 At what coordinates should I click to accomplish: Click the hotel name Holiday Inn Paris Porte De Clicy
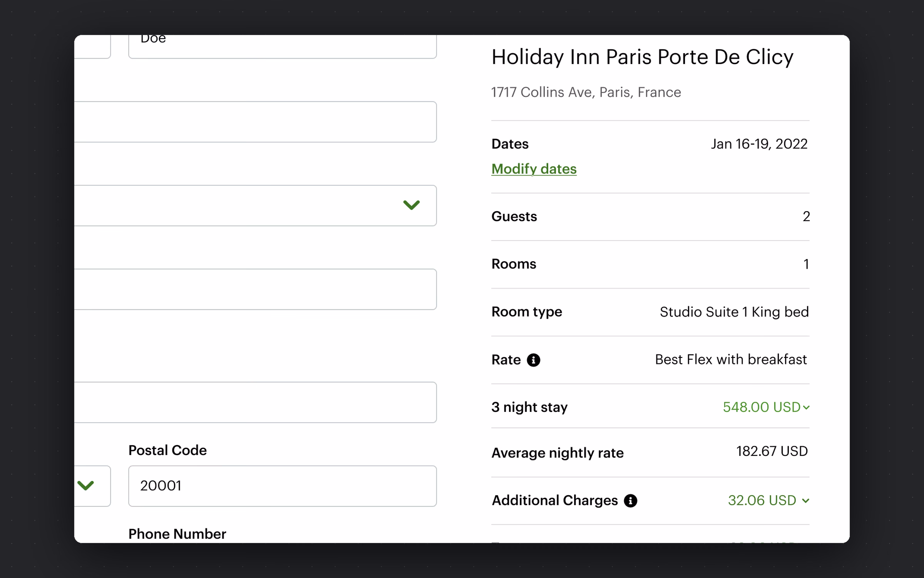click(x=643, y=57)
